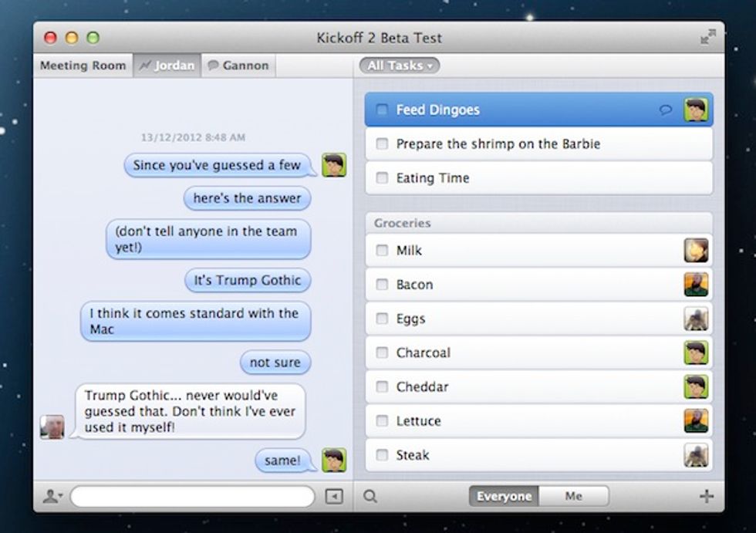Click sender avatar beside 'Since you've guessed a few'
Viewport: 756px width, 533px height.
[334, 165]
